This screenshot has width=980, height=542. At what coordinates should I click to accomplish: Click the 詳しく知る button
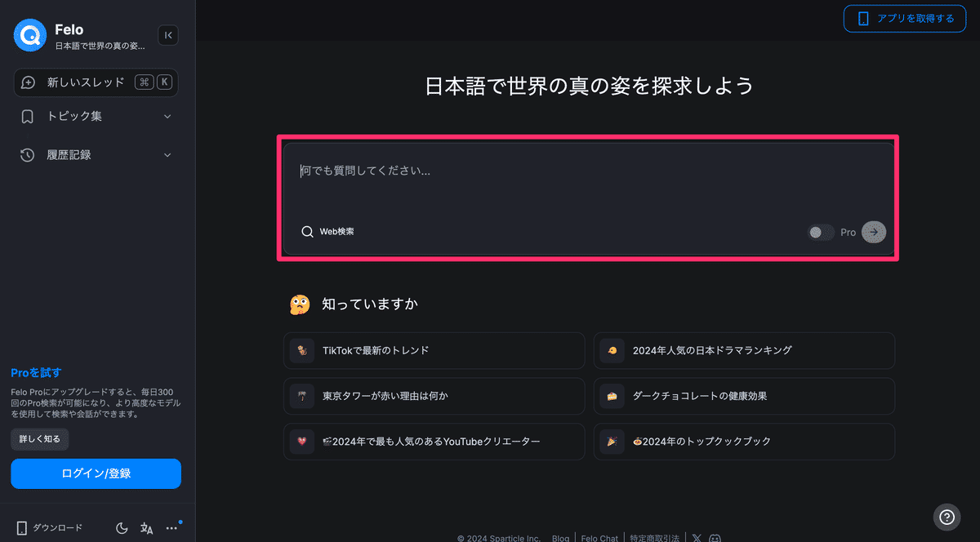(40, 438)
